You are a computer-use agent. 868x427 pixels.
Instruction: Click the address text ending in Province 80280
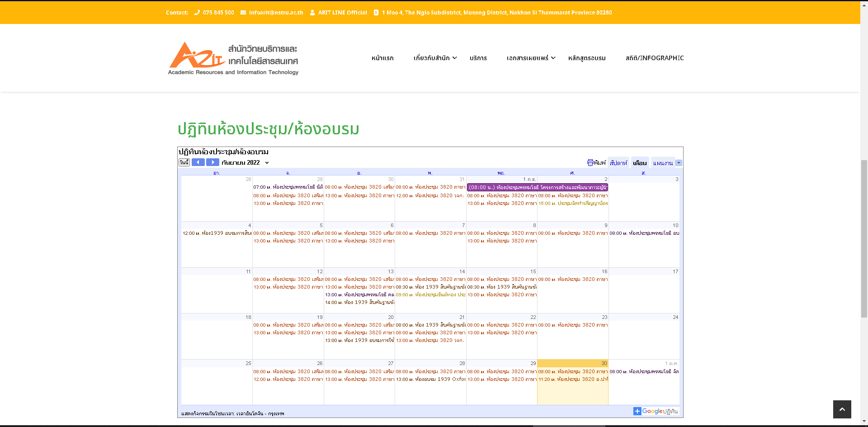pyautogui.click(x=497, y=13)
